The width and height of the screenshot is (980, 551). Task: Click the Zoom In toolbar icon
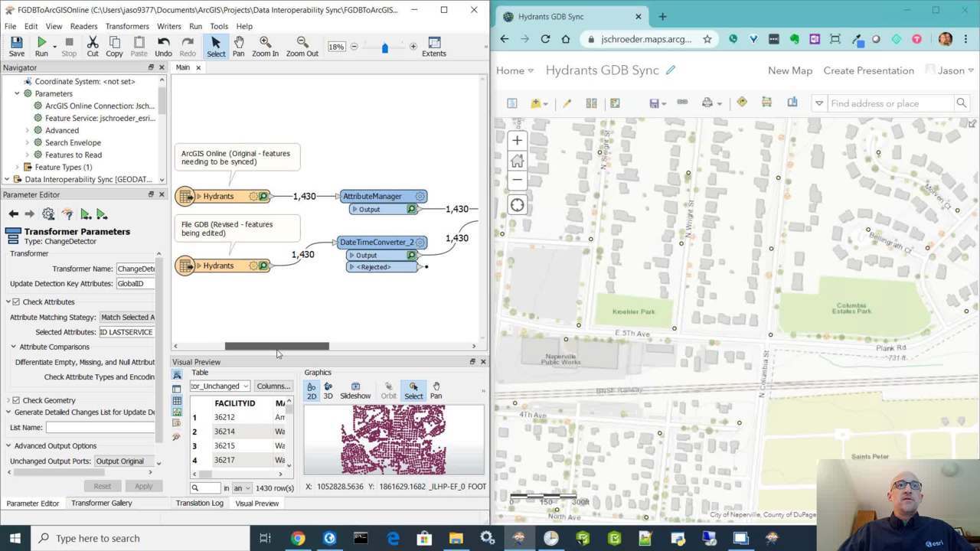[265, 46]
